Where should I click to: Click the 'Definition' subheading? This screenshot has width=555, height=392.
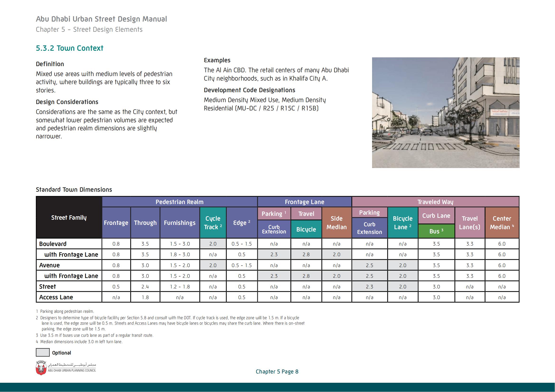pyautogui.click(x=50, y=64)
